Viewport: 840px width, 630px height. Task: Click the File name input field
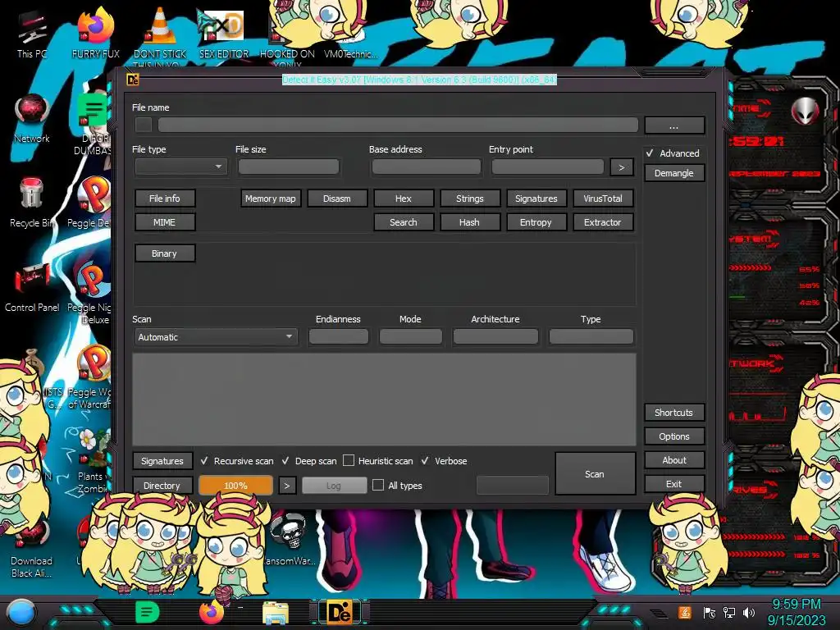398,126
